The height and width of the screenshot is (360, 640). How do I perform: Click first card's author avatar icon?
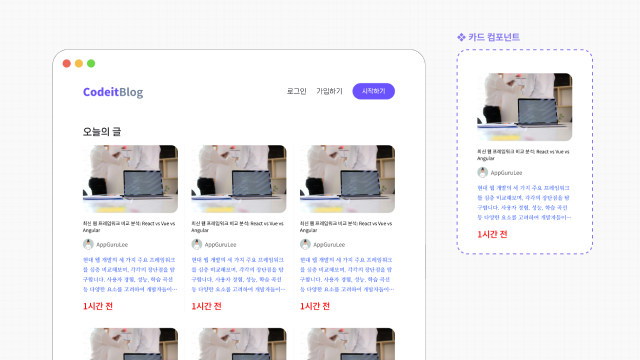88,244
